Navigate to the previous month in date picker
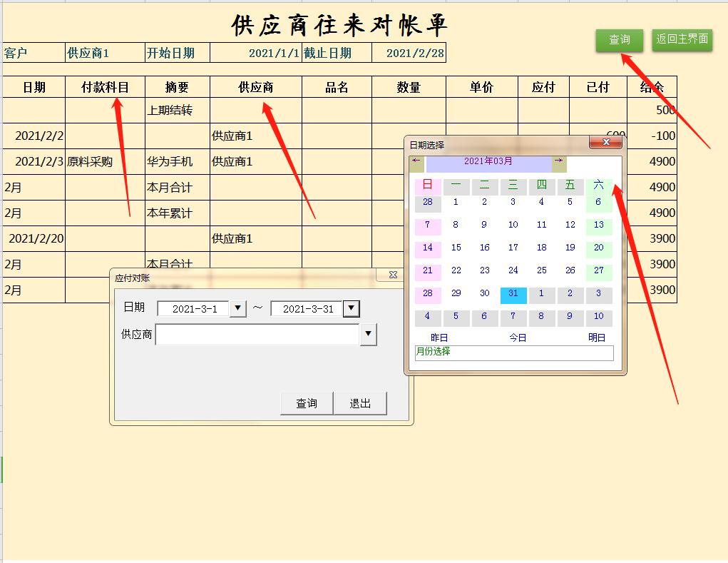The width and height of the screenshot is (728, 563). click(x=415, y=161)
